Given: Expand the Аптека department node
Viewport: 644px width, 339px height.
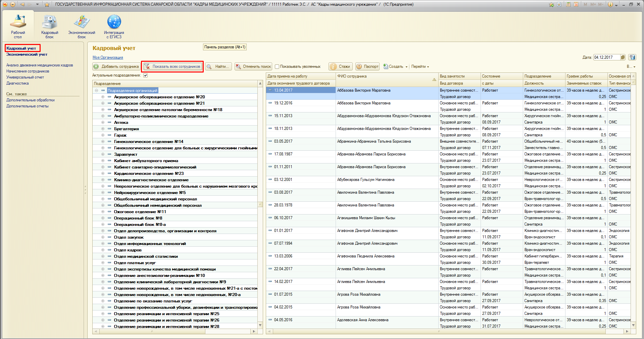Looking at the screenshot, I should [x=103, y=123].
